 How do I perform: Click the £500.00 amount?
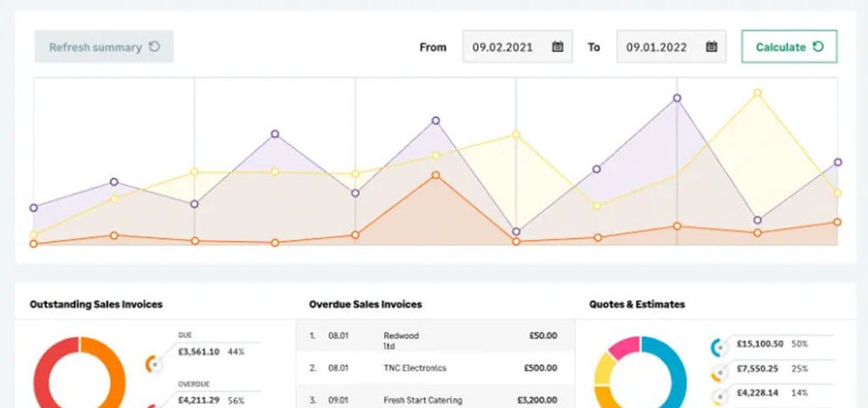click(540, 368)
